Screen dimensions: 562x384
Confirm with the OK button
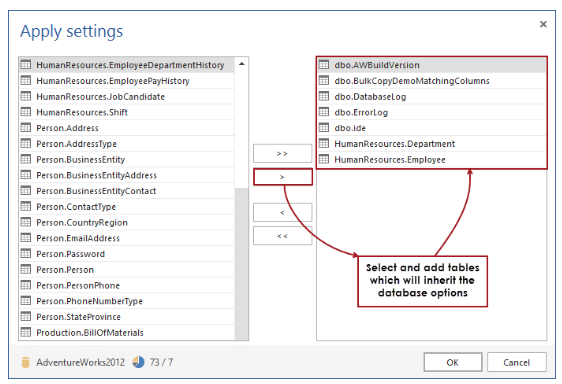pos(453,362)
